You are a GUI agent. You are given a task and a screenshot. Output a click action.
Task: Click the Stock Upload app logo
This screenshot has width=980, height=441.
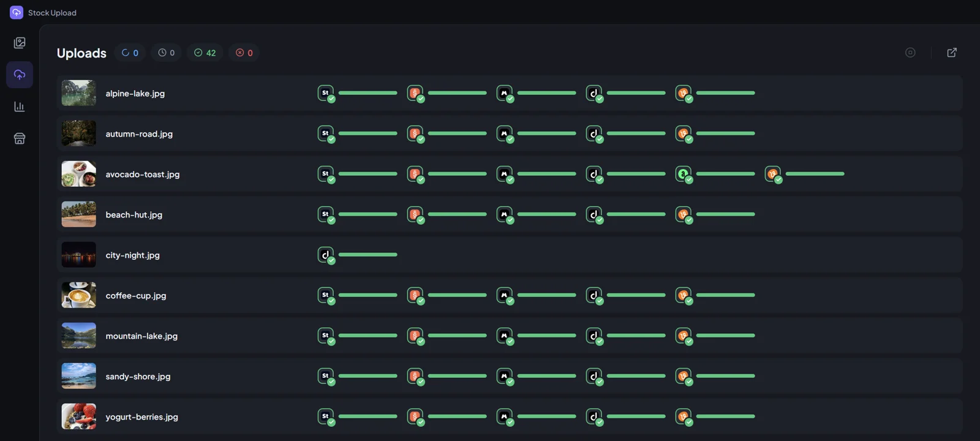click(17, 12)
